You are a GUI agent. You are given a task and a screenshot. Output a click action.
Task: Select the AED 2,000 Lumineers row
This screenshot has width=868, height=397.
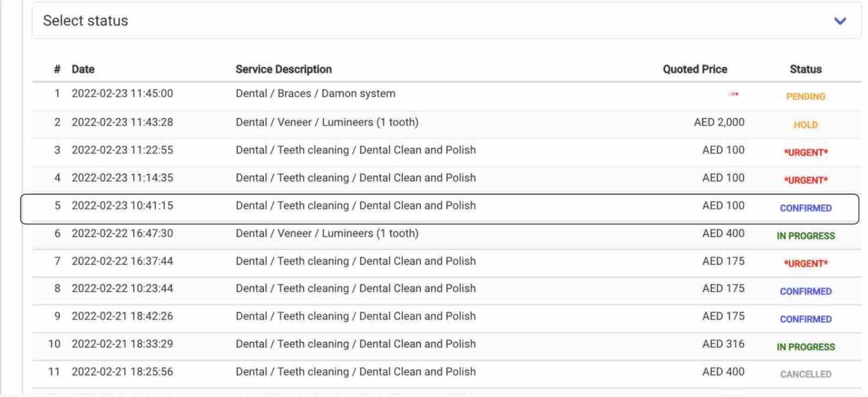coord(447,124)
